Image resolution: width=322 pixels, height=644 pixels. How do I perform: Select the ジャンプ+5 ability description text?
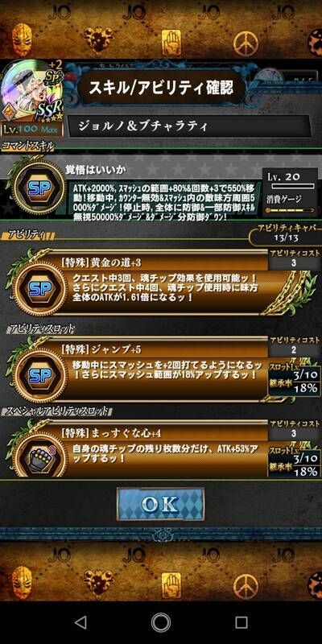[x=169, y=370]
